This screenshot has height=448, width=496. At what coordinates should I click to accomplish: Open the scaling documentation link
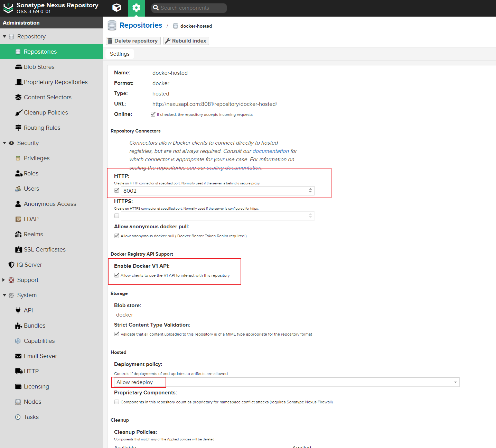point(234,168)
